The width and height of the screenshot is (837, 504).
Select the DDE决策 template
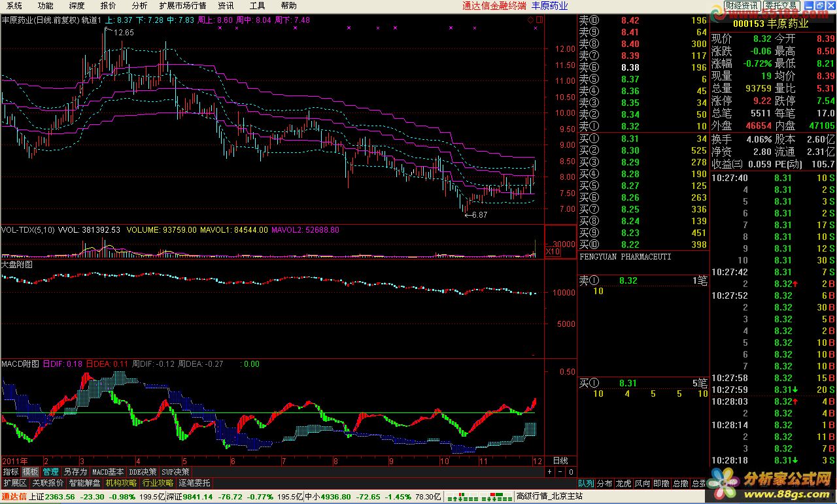pyautogui.click(x=143, y=471)
